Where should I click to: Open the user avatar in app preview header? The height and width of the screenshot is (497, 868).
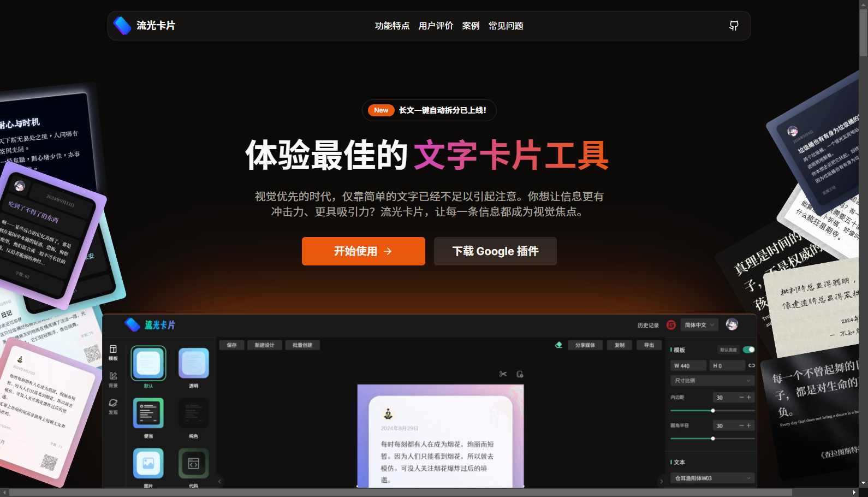(x=732, y=324)
